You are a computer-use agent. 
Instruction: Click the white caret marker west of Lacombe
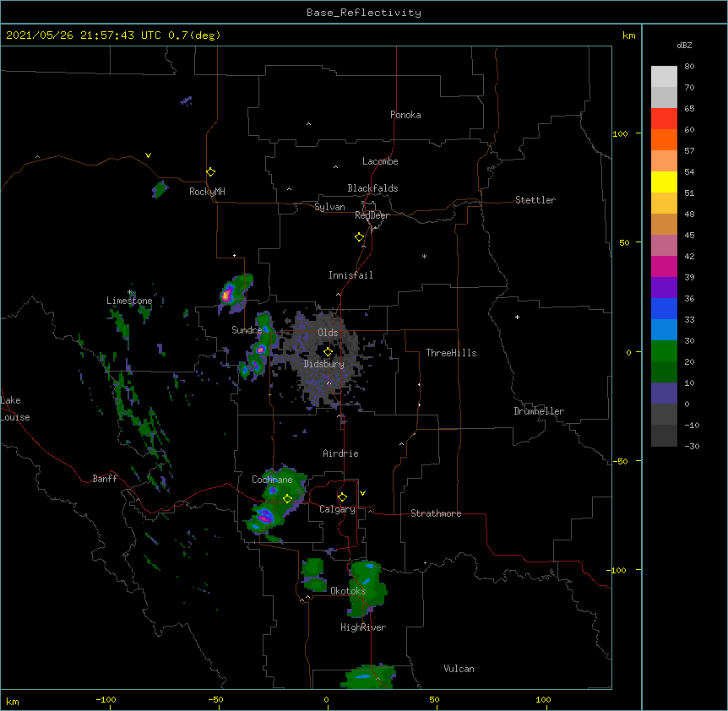(x=335, y=167)
